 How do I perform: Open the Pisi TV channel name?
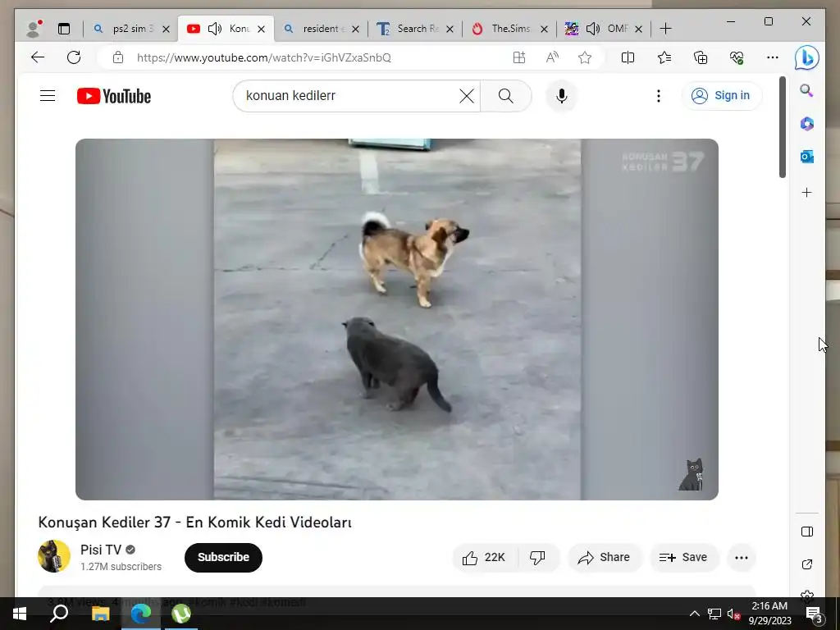point(101,550)
